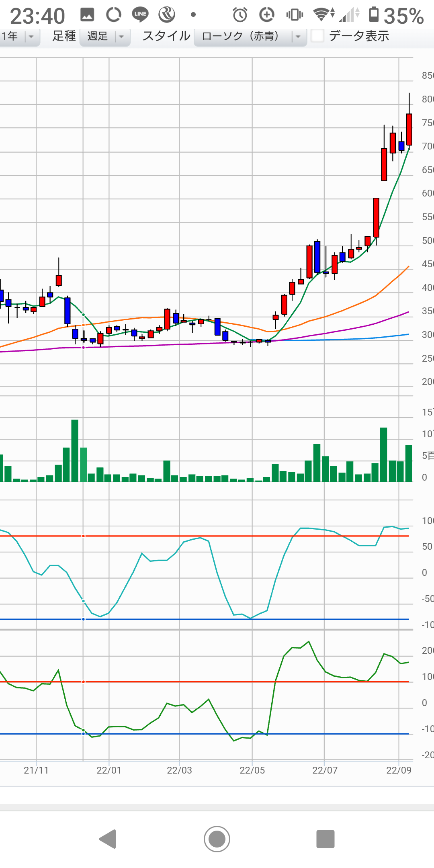Select the latest red candlestick near 800
Image resolution: width=434 pixels, height=868 pixels.
click(x=409, y=129)
